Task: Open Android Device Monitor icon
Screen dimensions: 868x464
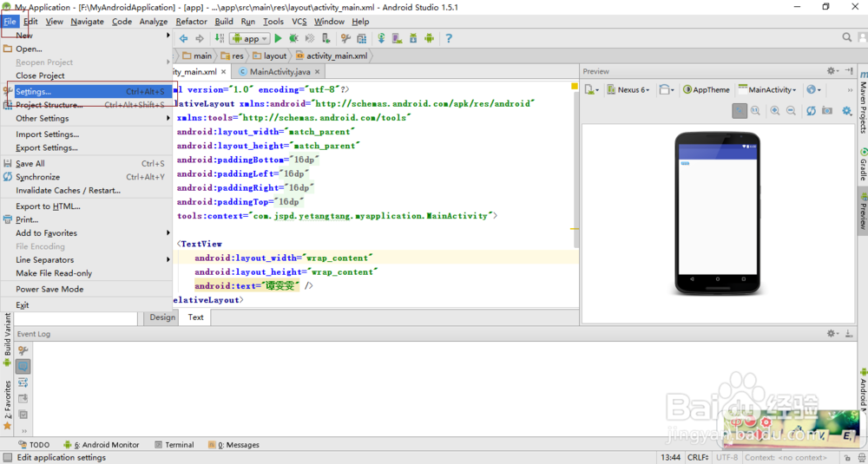Action: point(429,39)
